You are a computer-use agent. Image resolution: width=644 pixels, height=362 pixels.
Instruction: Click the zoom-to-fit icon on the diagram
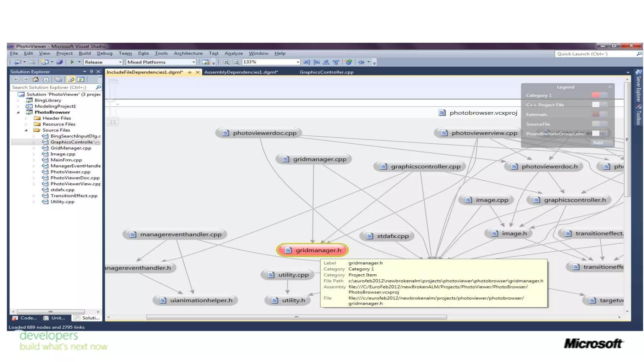[113, 122]
